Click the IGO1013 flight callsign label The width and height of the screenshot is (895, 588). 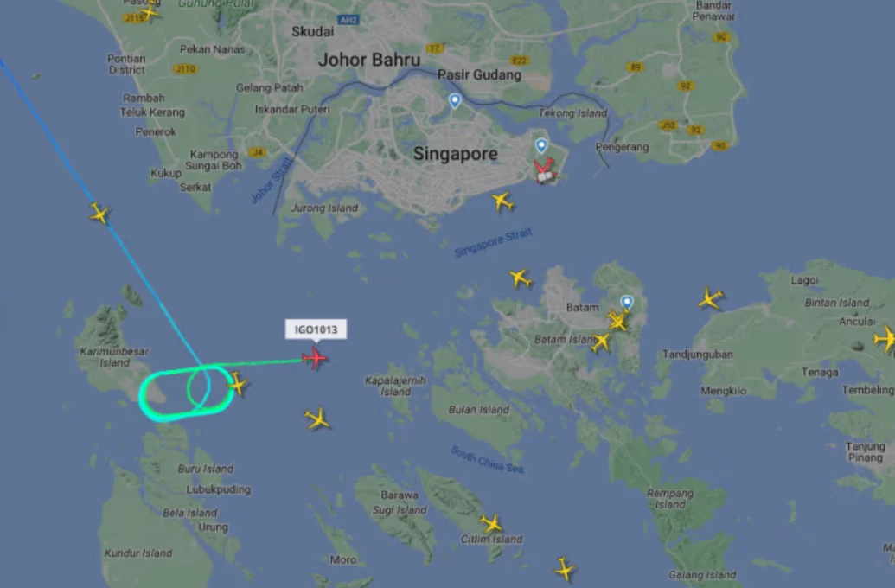click(x=316, y=329)
